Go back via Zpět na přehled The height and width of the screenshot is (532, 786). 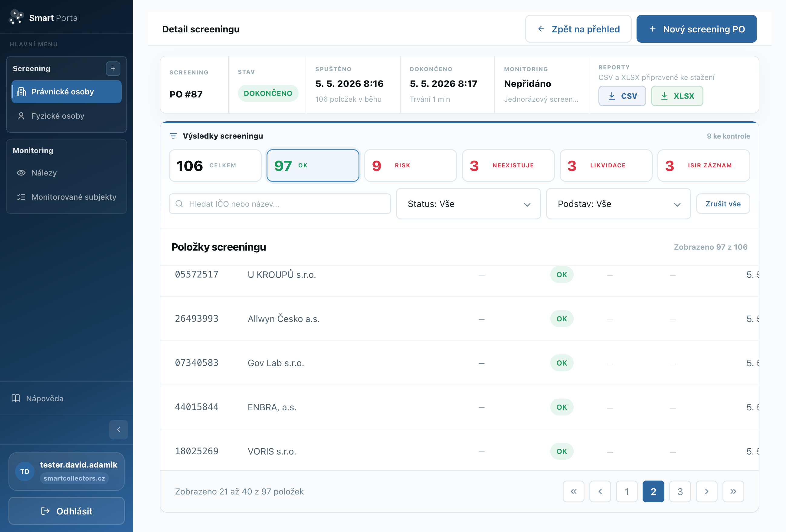coord(578,29)
